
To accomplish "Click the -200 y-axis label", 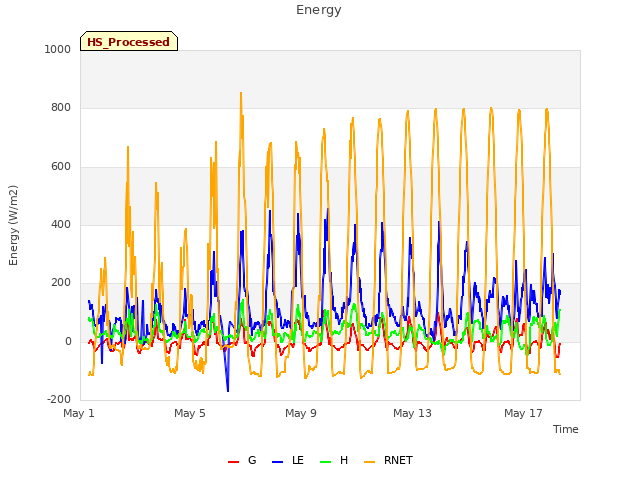I will [59, 400].
